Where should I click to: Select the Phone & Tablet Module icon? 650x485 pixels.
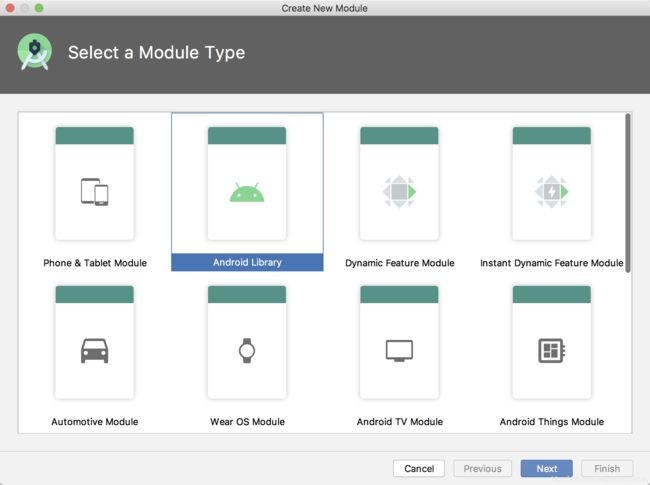(x=95, y=192)
